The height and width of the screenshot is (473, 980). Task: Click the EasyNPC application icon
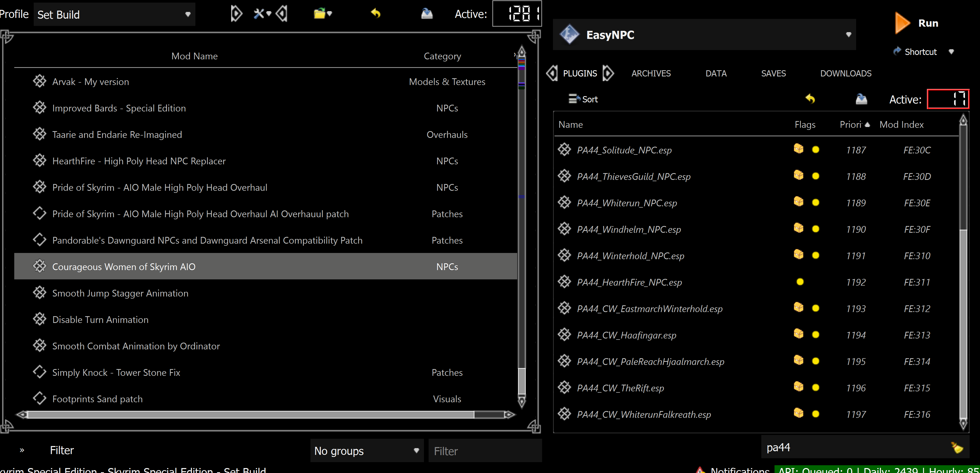click(x=570, y=34)
